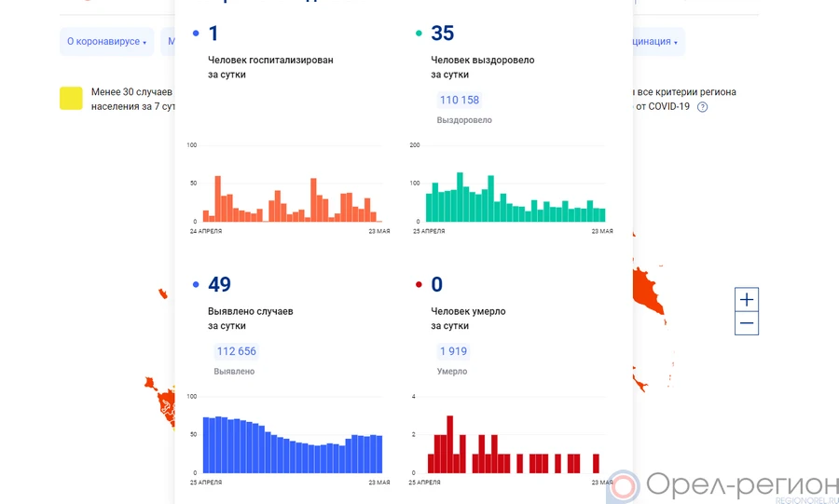Click the 1 919 deaths total badge

coord(452,351)
